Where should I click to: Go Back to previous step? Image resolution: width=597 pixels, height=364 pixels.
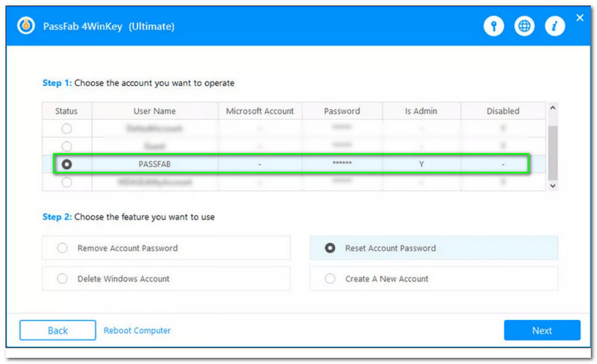pyautogui.click(x=57, y=330)
